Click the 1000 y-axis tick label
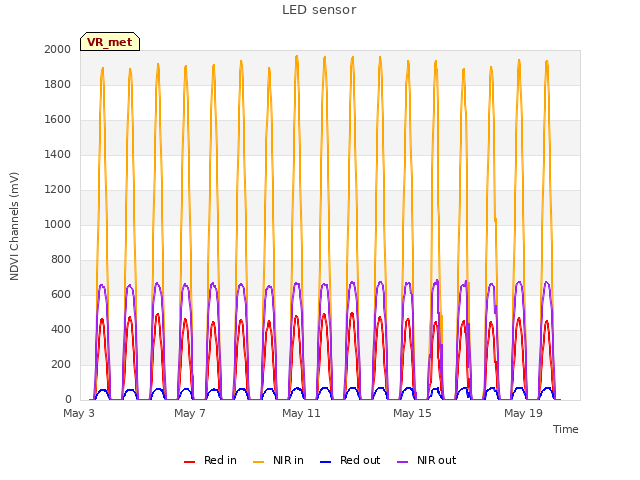 click(x=58, y=224)
